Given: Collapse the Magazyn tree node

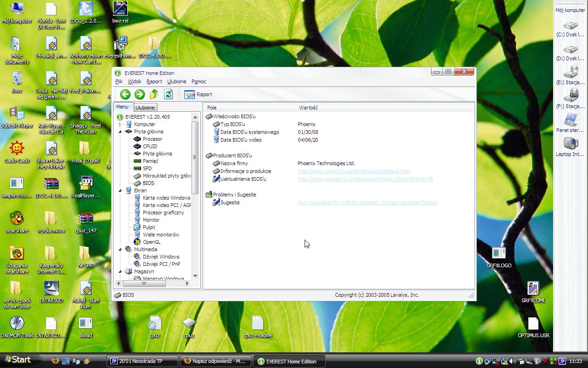Looking at the screenshot, I should 120,271.
